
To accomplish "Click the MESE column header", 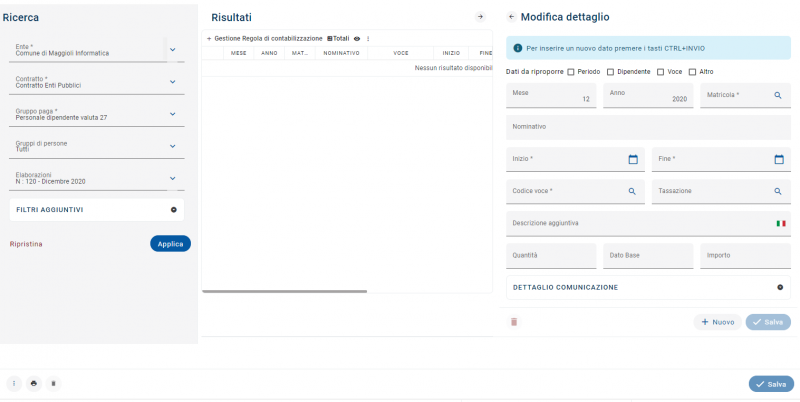I will (238, 53).
